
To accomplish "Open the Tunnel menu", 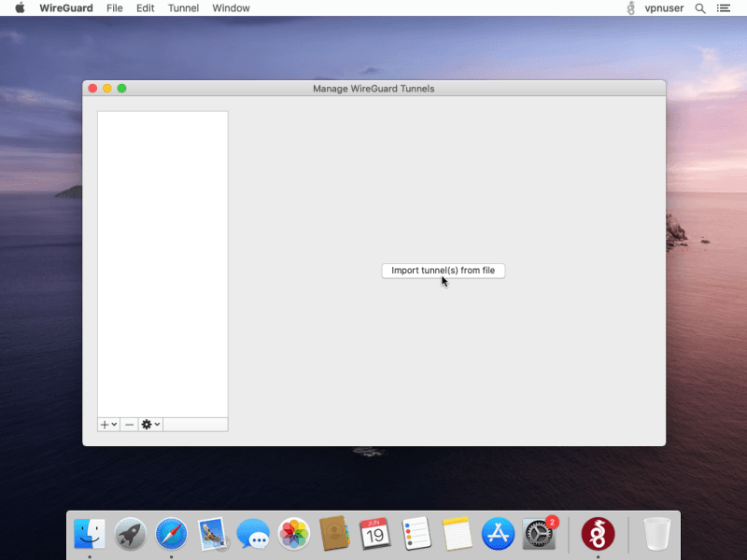I will [x=183, y=8].
